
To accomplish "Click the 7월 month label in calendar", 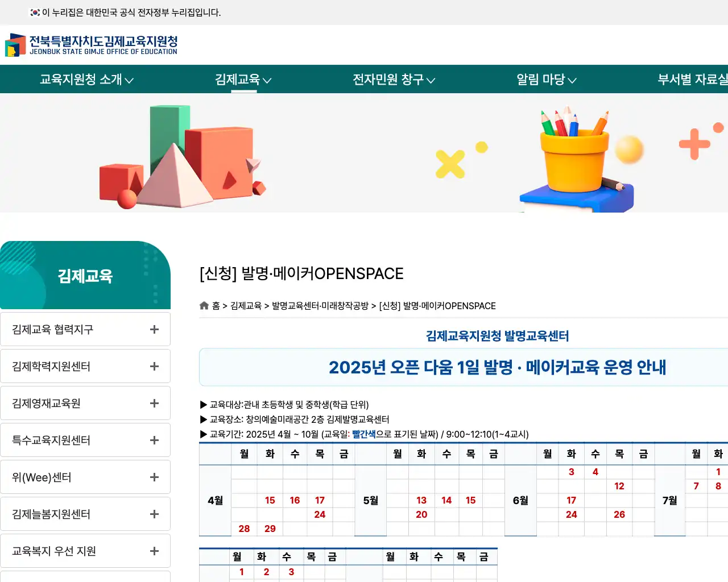I will pos(670,500).
